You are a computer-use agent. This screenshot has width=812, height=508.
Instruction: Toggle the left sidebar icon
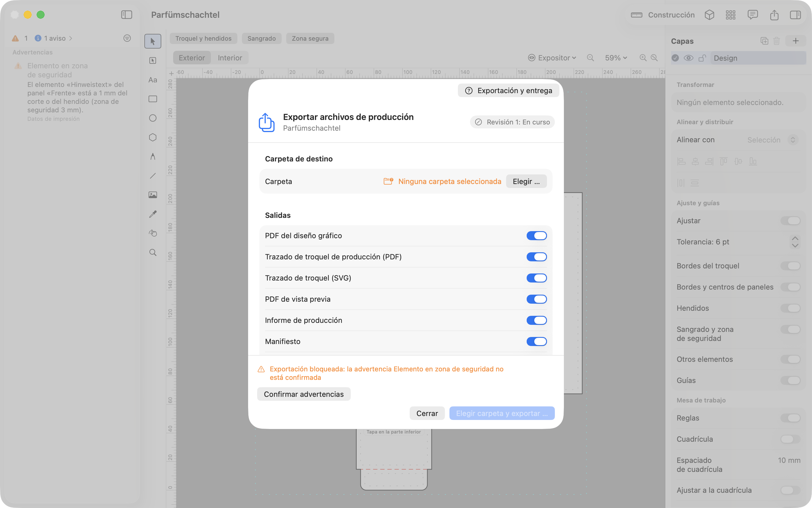point(127,15)
